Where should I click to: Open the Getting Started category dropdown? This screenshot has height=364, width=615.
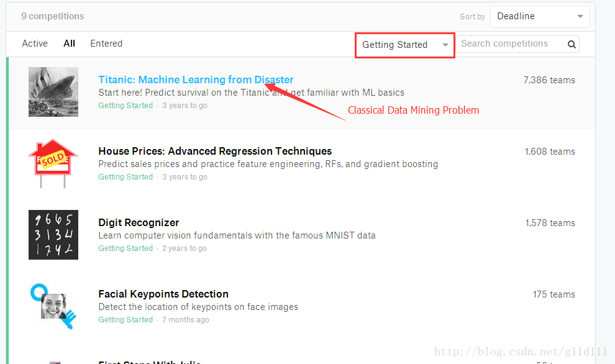pyautogui.click(x=405, y=45)
